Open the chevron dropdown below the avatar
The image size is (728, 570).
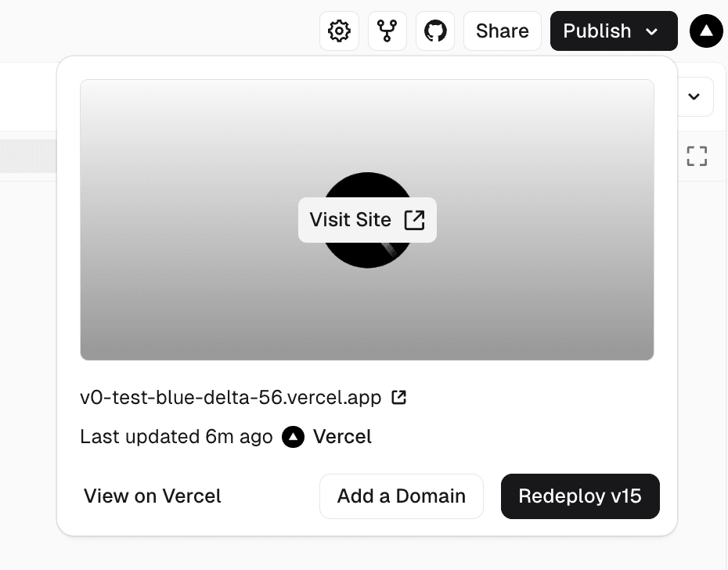pyautogui.click(x=693, y=96)
